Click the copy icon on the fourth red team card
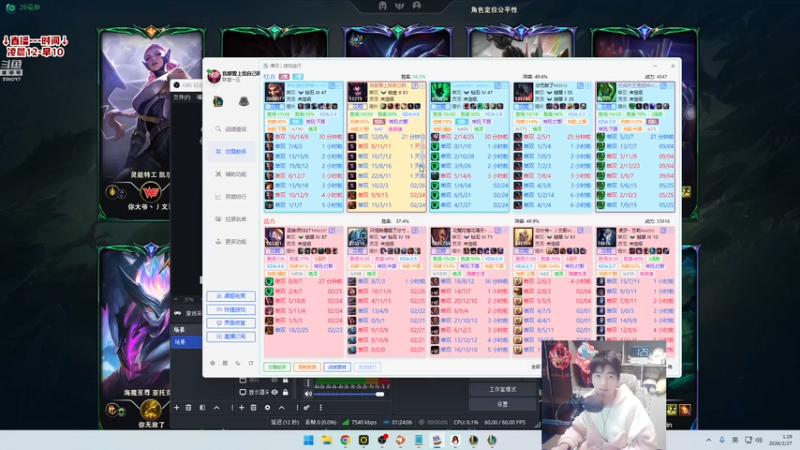 pos(581,86)
